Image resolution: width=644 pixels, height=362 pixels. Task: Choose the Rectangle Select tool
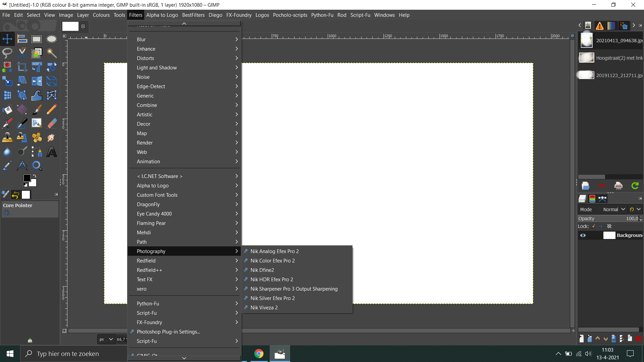[37, 39]
